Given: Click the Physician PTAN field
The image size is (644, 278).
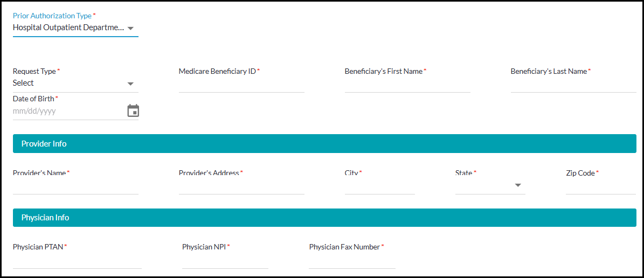Looking at the screenshot, I should (77, 261).
